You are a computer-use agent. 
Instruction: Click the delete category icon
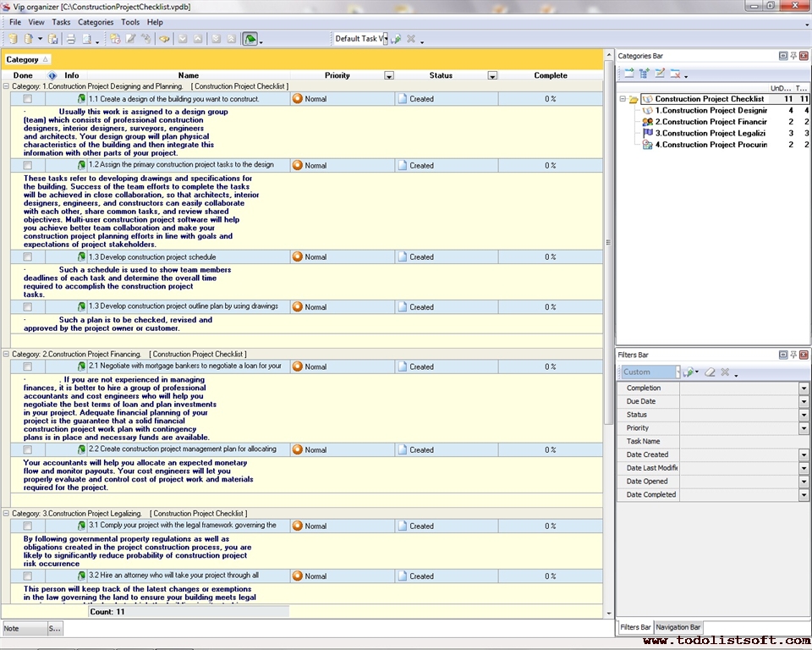point(675,74)
